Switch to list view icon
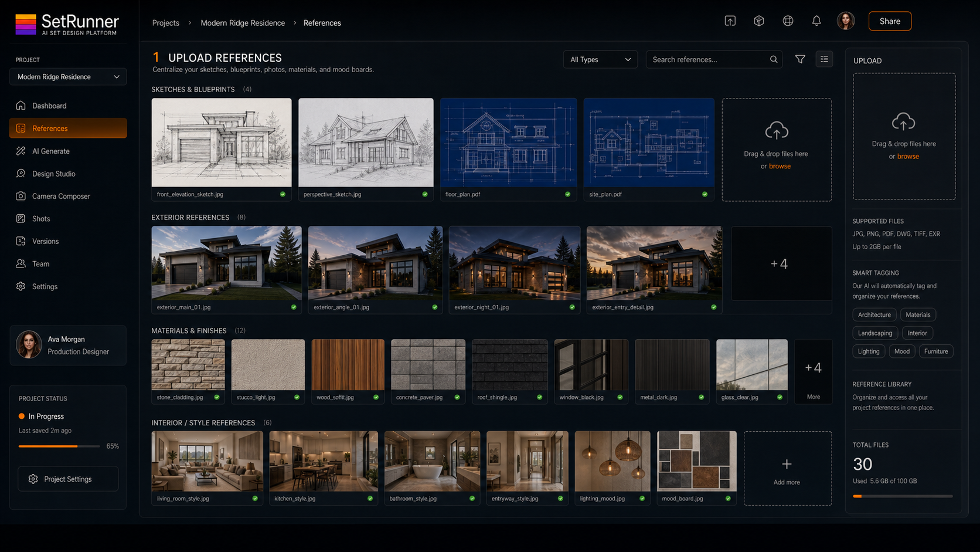 click(x=824, y=59)
